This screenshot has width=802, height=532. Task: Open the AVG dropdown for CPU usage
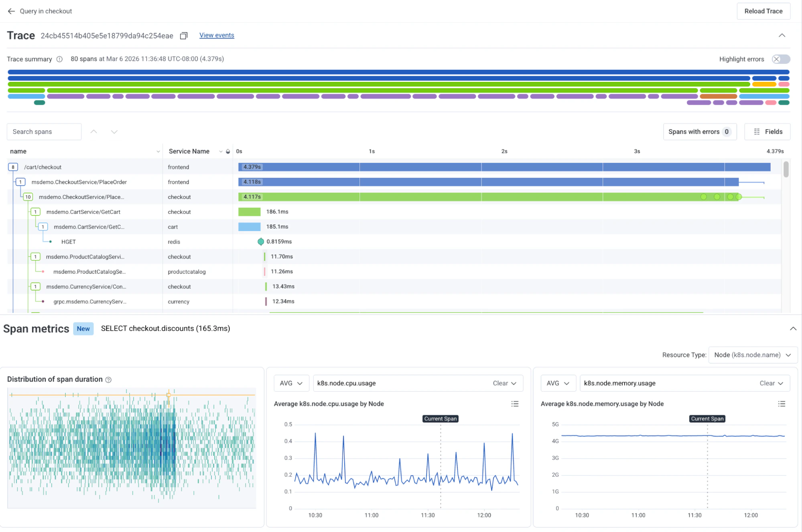point(291,383)
